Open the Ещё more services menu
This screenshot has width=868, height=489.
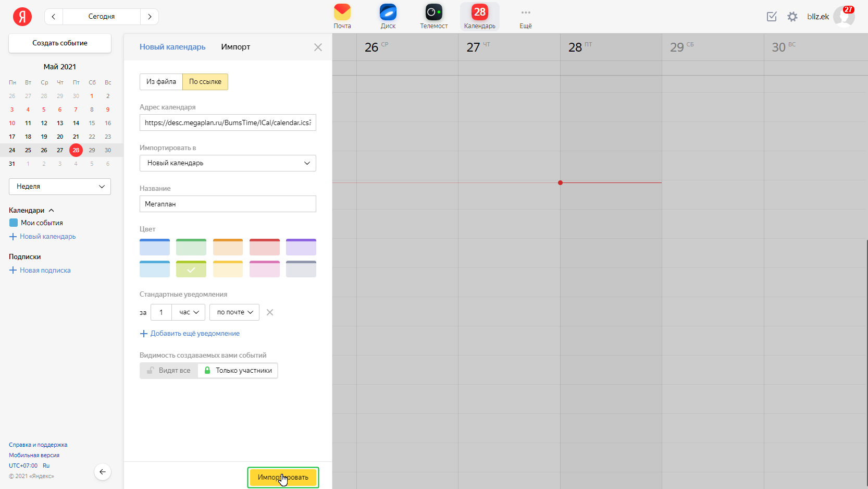[526, 17]
